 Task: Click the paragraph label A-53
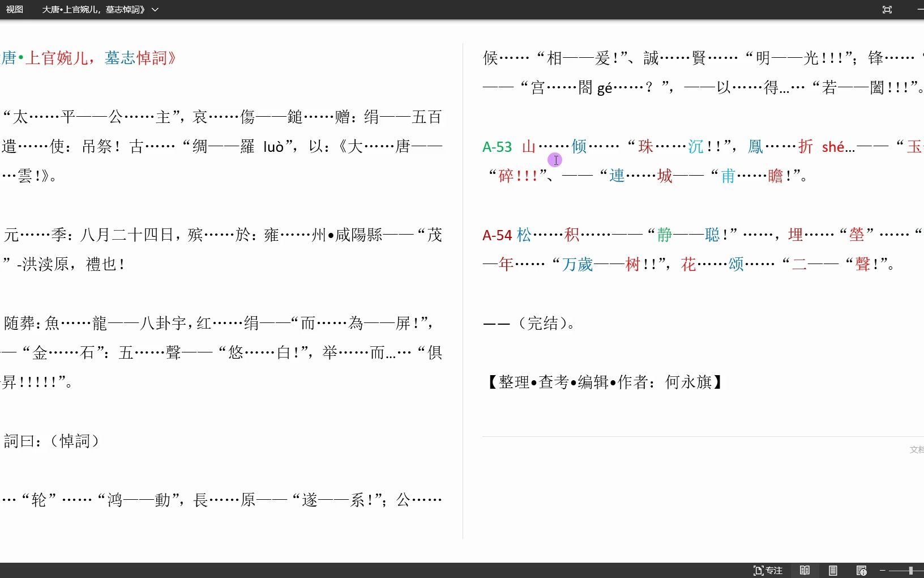click(x=497, y=147)
